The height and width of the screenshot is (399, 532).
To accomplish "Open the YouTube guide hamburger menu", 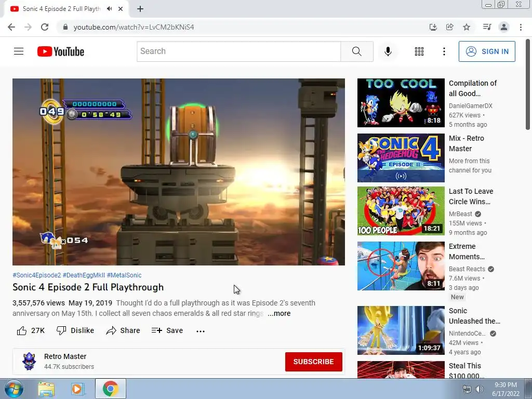I will [x=19, y=51].
